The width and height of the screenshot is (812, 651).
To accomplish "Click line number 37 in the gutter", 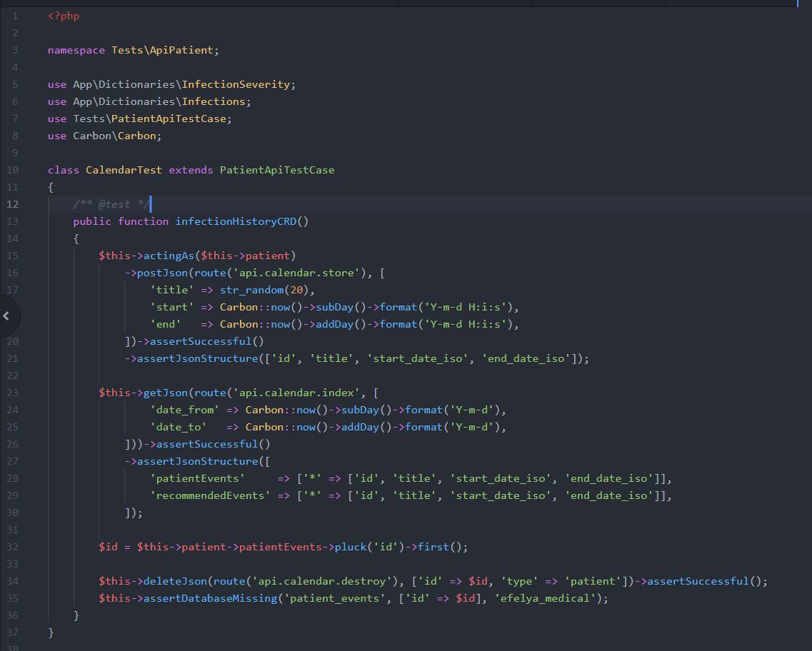I will coord(12,632).
